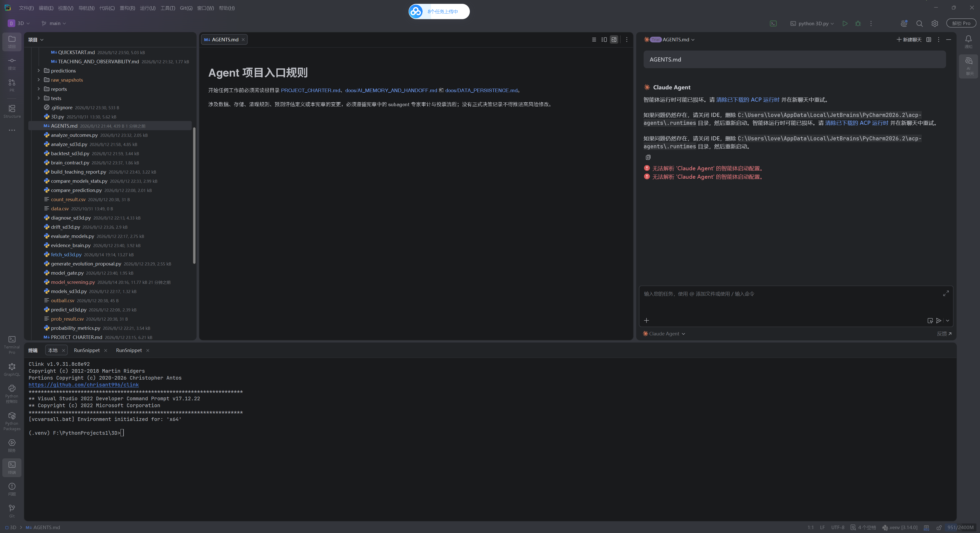Select model_screening.py in project tree

click(x=73, y=282)
